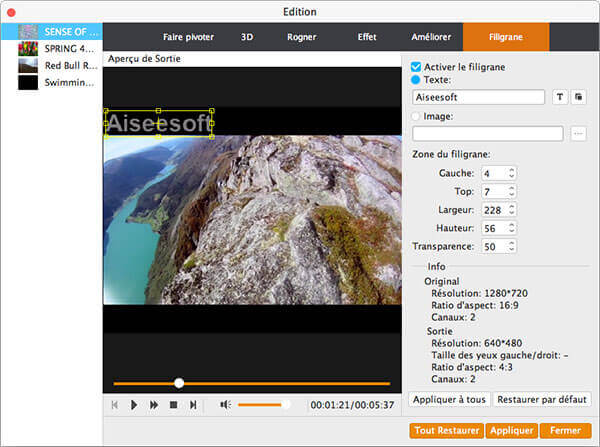The height and width of the screenshot is (447, 600).
Task: Uncheck Activer le filigrane checkbox
Action: coord(417,66)
